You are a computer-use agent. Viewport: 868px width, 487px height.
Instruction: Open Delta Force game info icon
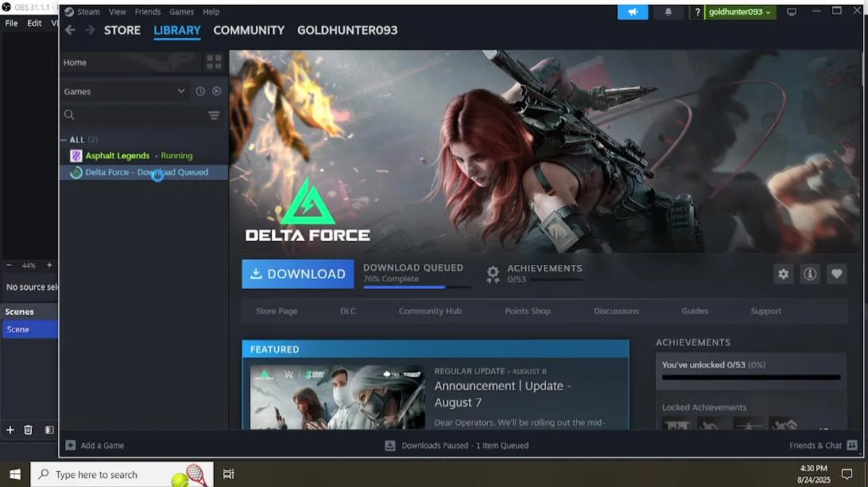coord(809,274)
